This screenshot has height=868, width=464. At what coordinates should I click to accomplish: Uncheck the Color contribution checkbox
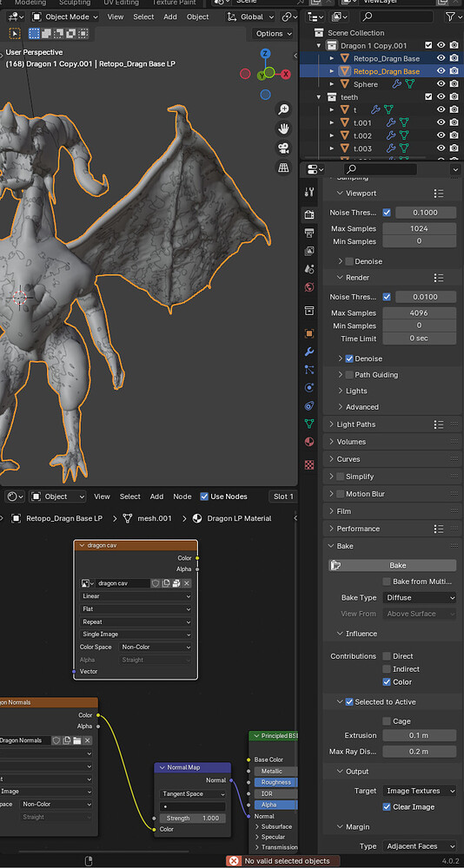(387, 682)
